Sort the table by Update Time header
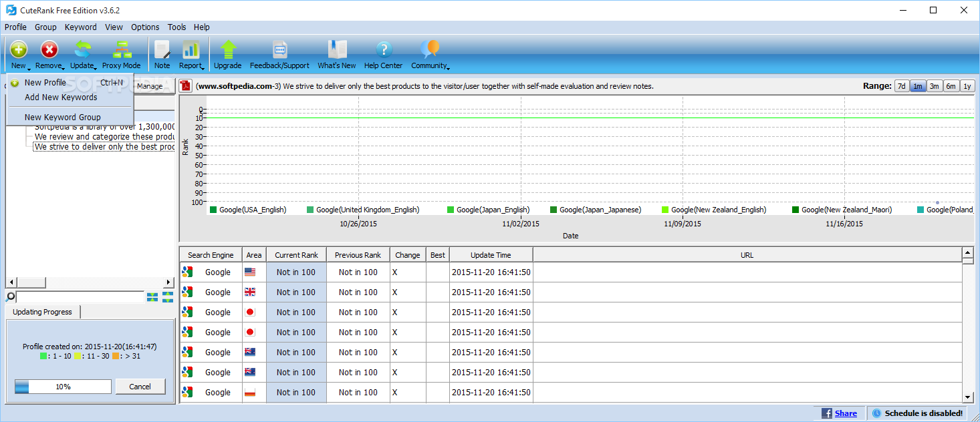The height and width of the screenshot is (422, 980). (x=491, y=255)
